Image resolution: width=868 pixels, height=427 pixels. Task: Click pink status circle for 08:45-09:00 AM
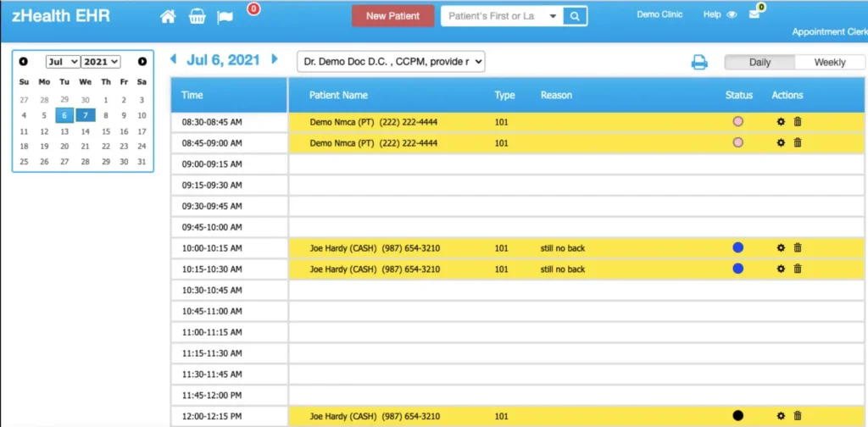pyautogui.click(x=738, y=142)
